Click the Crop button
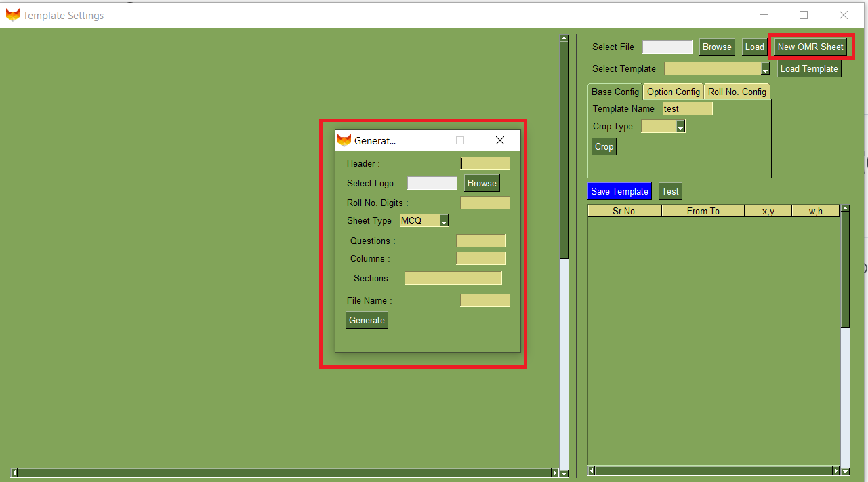868x482 pixels. (x=604, y=146)
